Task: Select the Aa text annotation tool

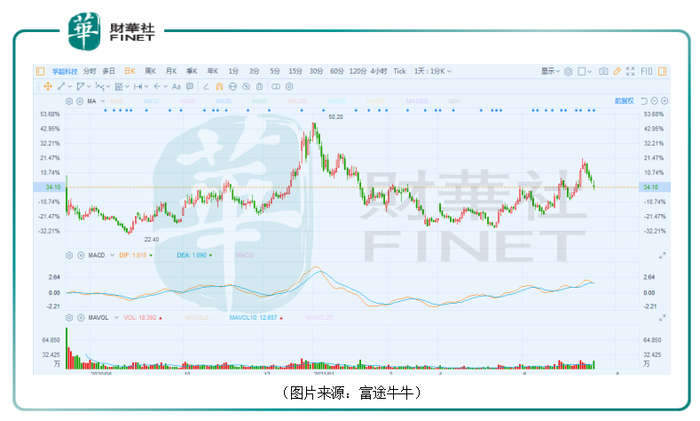Action: click(176, 86)
